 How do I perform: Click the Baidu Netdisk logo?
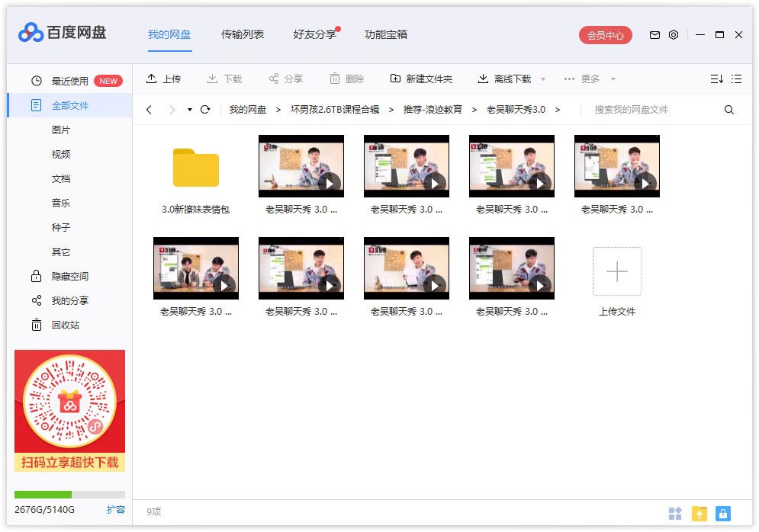[x=62, y=33]
